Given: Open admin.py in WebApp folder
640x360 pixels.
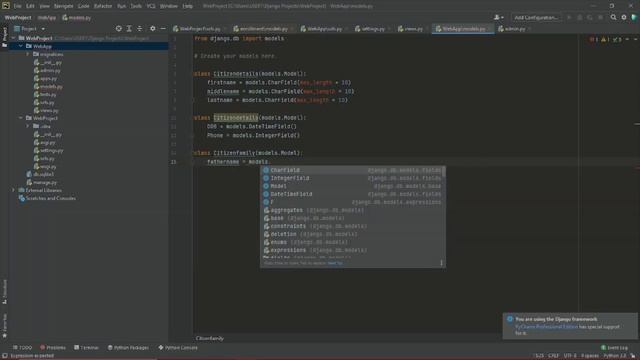Looking at the screenshot, I should click(x=47, y=71).
